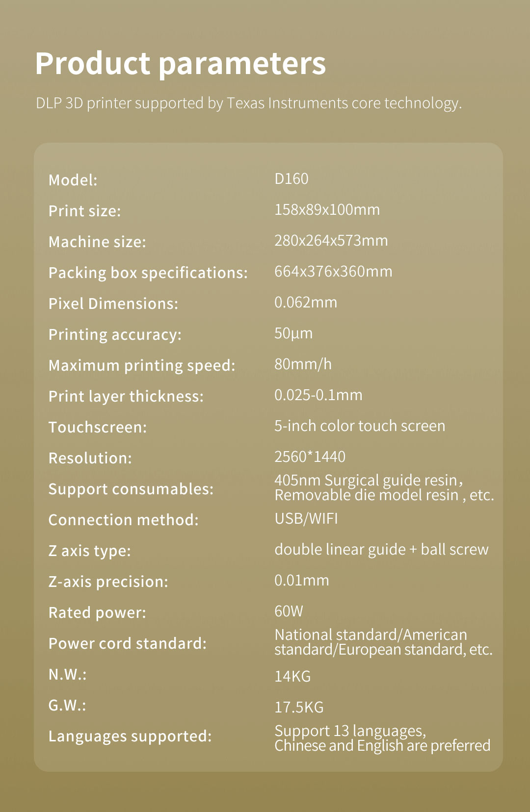Image resolution: width=530 pixels, height=812 pixels.
Task: Click the packing box value 664x376x360mm
Action: pyautogui.click(x=333, y=272)
